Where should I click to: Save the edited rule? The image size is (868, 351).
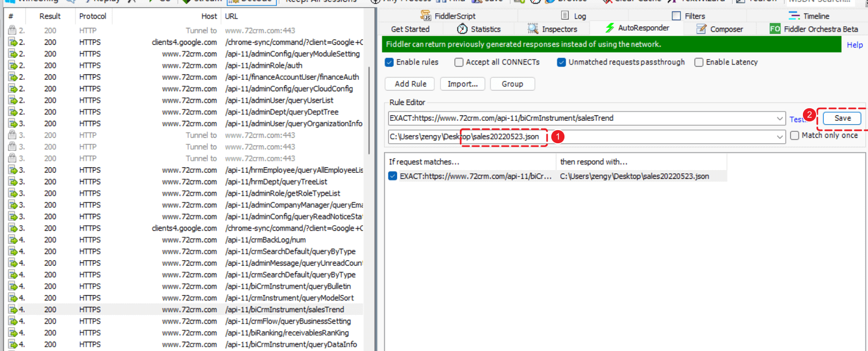(x=842, y=118)
